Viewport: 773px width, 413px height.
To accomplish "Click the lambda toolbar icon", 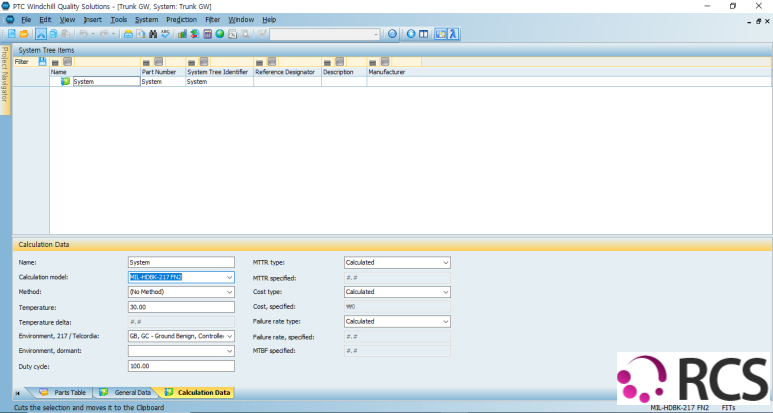I will point(453,34).
